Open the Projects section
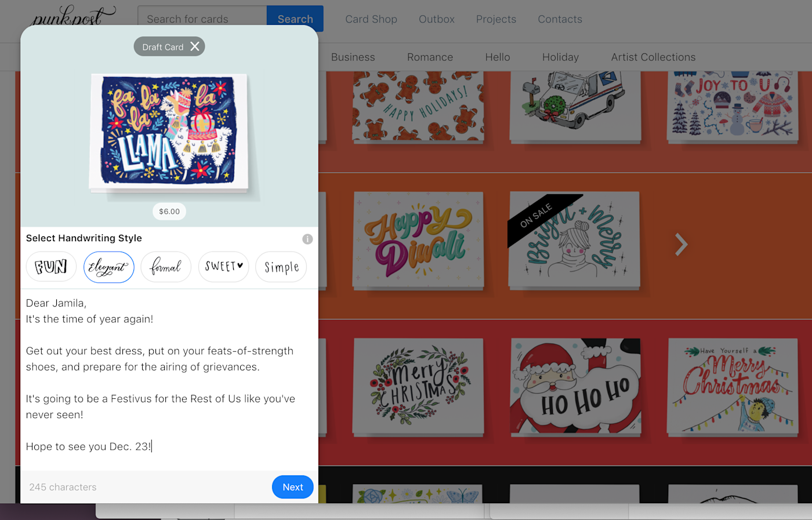This screenshot has width=812, height=520. (x=496, y=19)
